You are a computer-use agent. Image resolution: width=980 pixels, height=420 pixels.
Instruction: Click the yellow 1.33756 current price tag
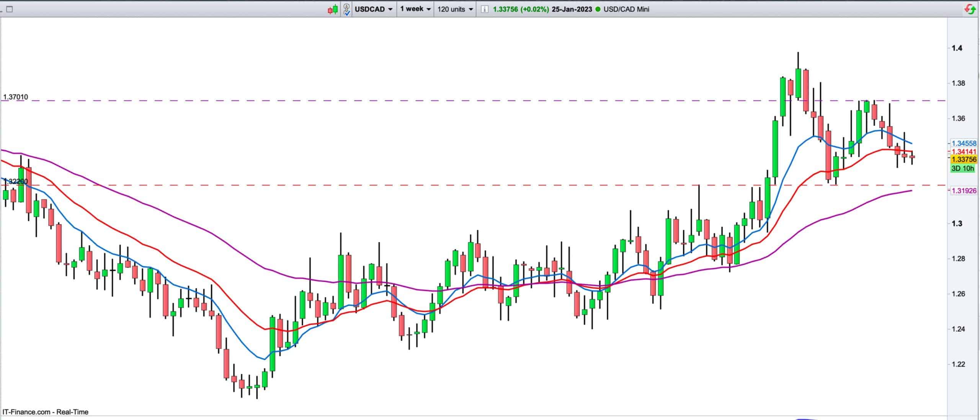click(964, 159)
